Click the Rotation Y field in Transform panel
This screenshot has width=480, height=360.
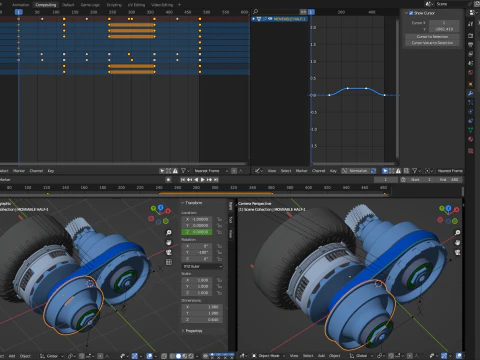pyautogui.click(x=197, y=253)
